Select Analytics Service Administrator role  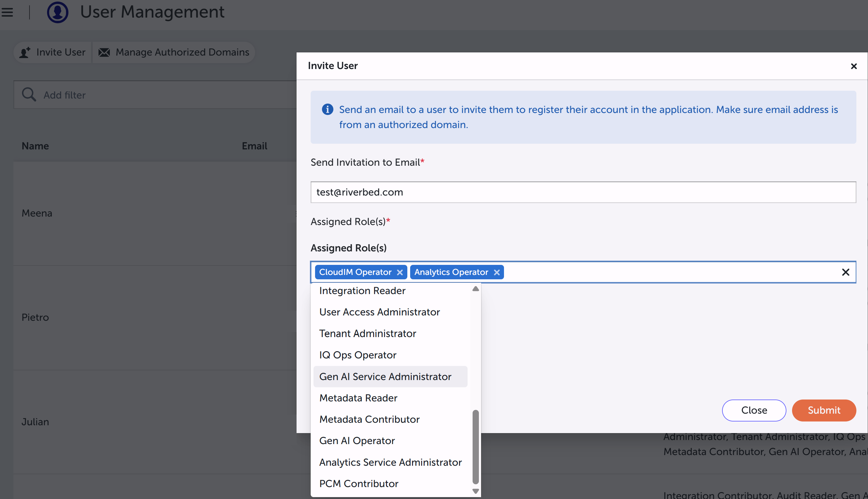(390, 462)
